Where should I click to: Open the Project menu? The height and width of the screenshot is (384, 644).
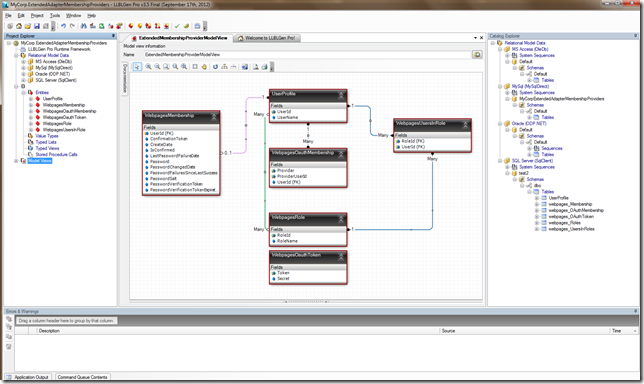coord(37,16)
